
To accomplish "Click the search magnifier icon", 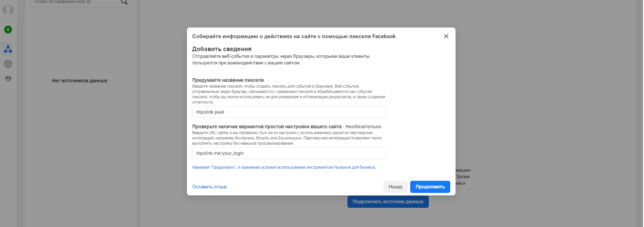I will (x=124, y=2).
